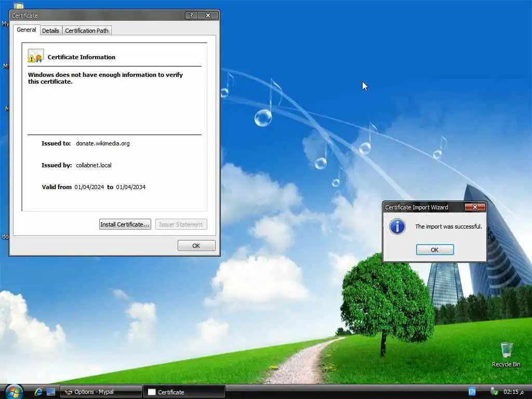The width and height of the screenshot is (532, 399).
Task: Select the Recycle Bin desktop icon
Action: tap(506, 354)
